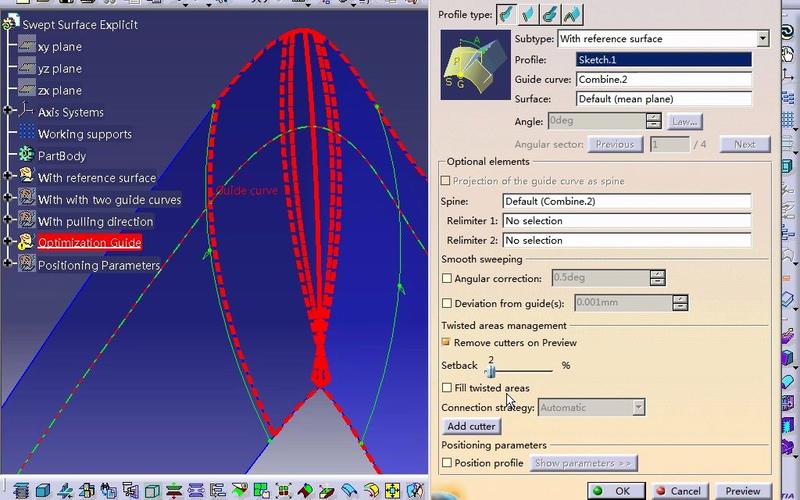Click the crossed planes with arrows icon

[65, 490]
